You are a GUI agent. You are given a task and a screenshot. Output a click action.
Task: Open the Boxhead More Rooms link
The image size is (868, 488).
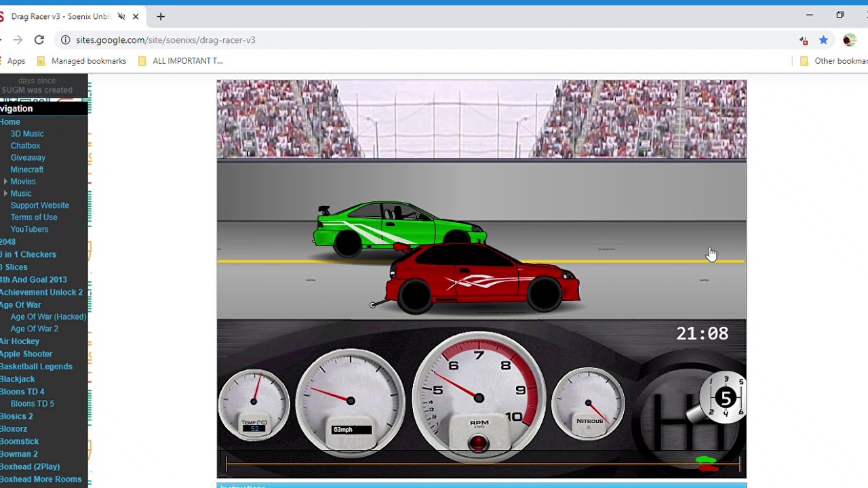click(x=41, y=479)
